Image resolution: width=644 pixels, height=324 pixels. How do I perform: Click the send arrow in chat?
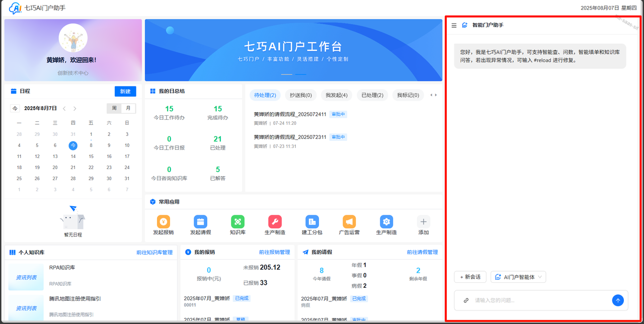tap(618, 300)
